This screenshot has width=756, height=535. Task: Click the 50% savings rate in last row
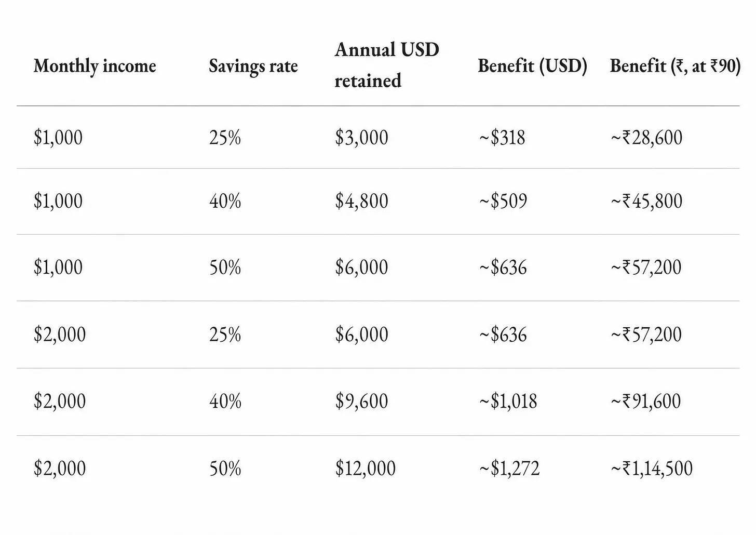tap(225, 469)
